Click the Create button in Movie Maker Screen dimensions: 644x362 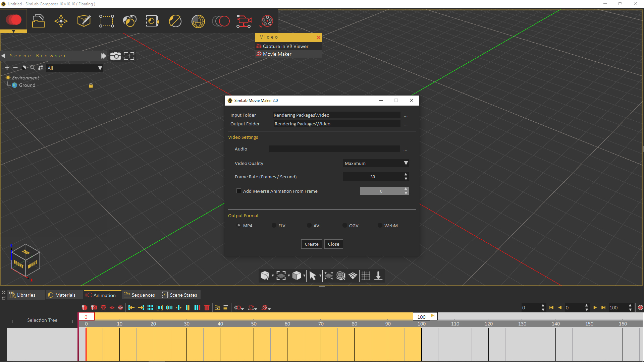(x=311, y=244)
